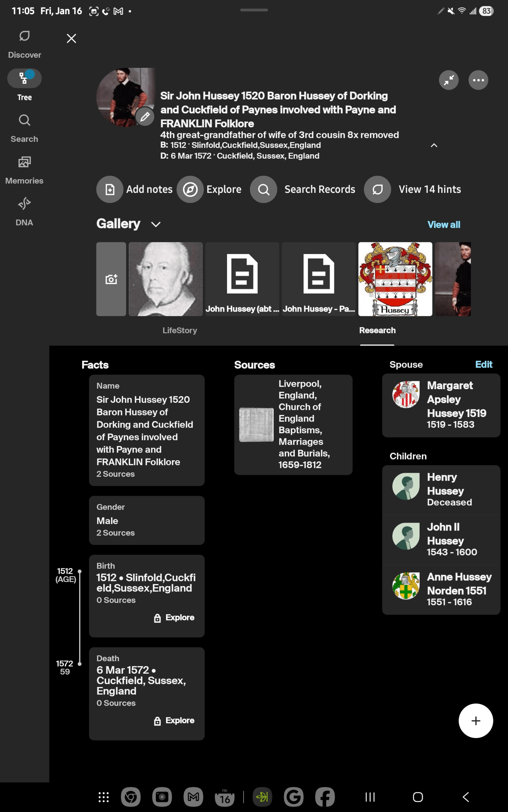Switch to the LifeStory tab
Screen dimensions: 508x812
pos(180,331)
